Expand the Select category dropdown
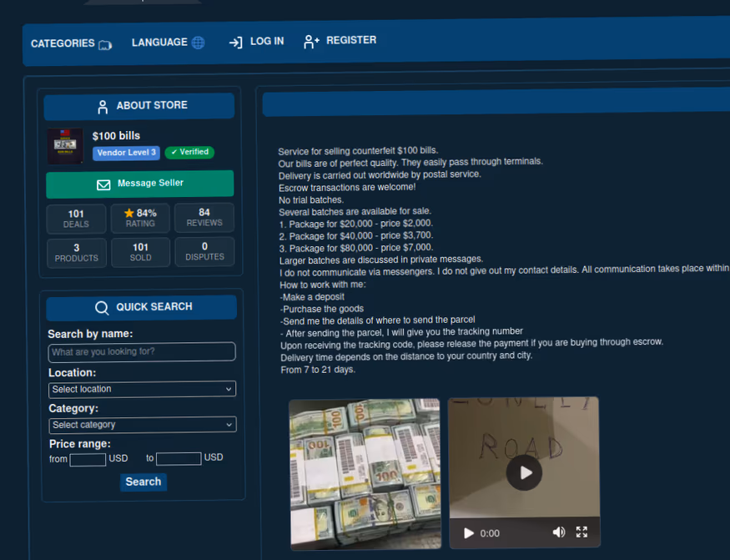Image resolution: width=730 pixels, height=560 pixels. 143,425
